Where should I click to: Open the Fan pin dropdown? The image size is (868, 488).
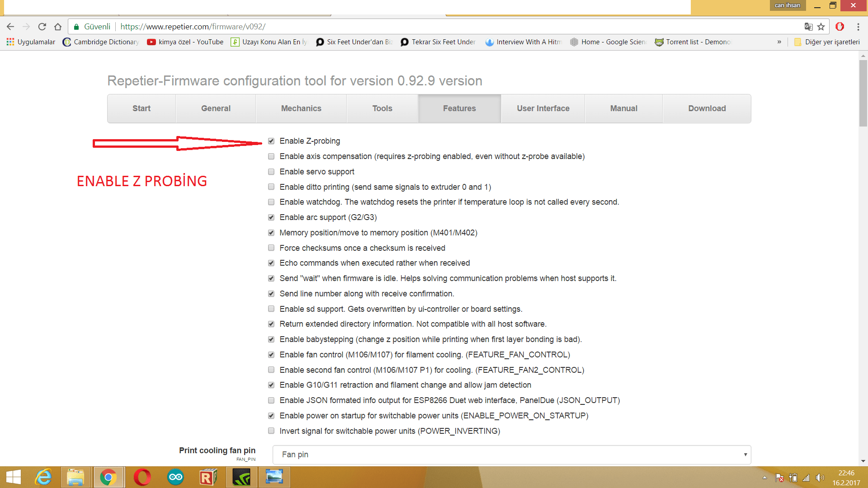click(x=511, y=455)
